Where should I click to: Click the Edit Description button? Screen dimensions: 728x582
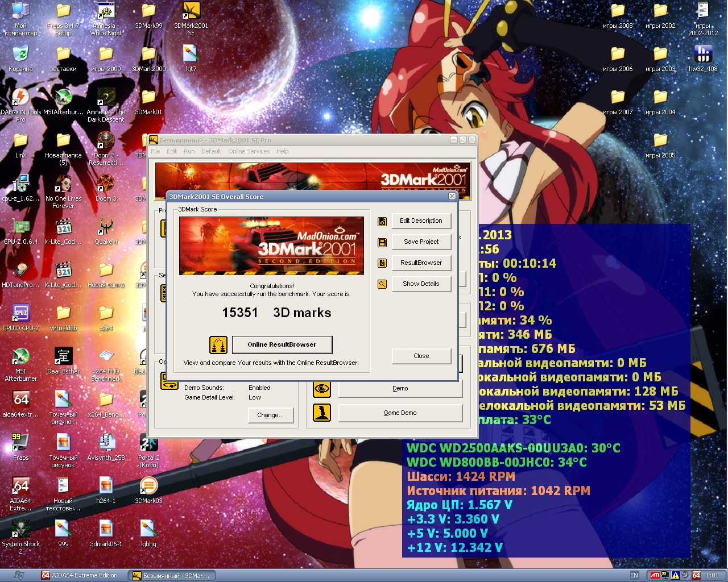(421, 221)
